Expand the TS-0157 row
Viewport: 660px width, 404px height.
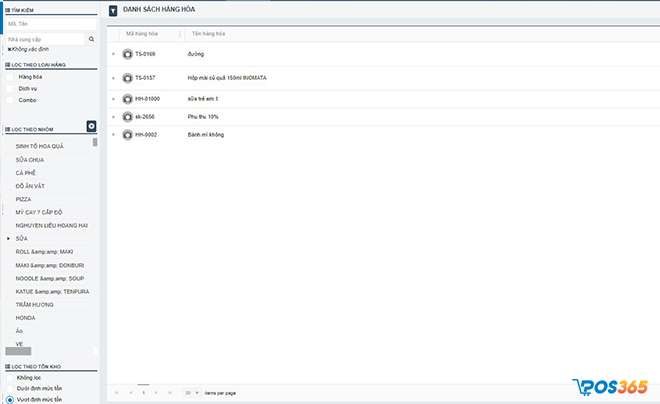113,78
